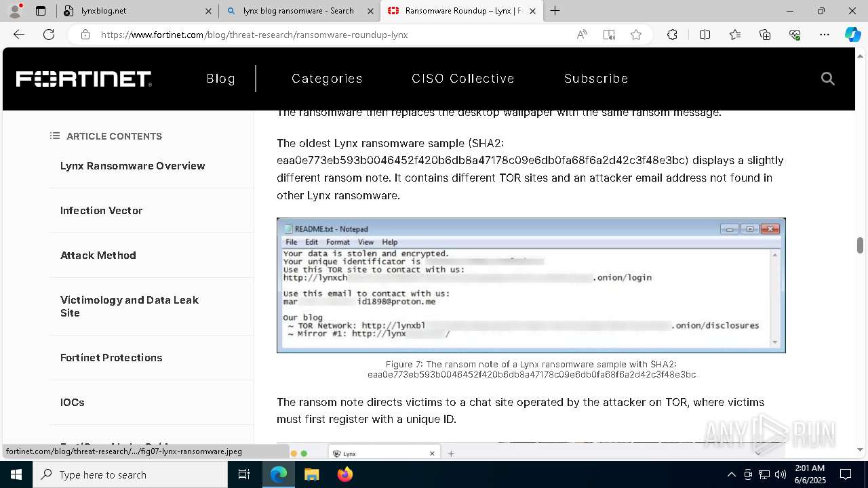Go back to the previous page
This screenshot has width=868, height=488.
click(19, 35)
